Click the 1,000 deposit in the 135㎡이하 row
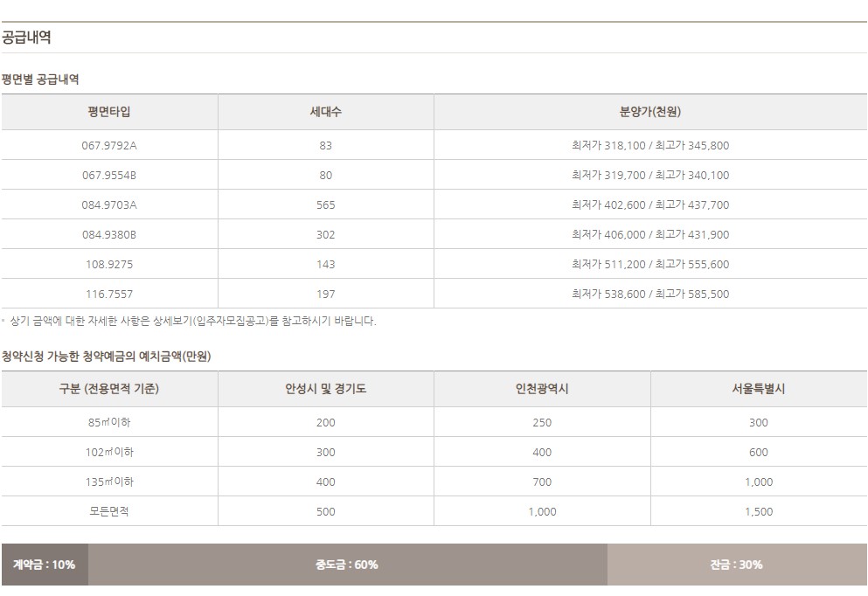 pos(759,482)
